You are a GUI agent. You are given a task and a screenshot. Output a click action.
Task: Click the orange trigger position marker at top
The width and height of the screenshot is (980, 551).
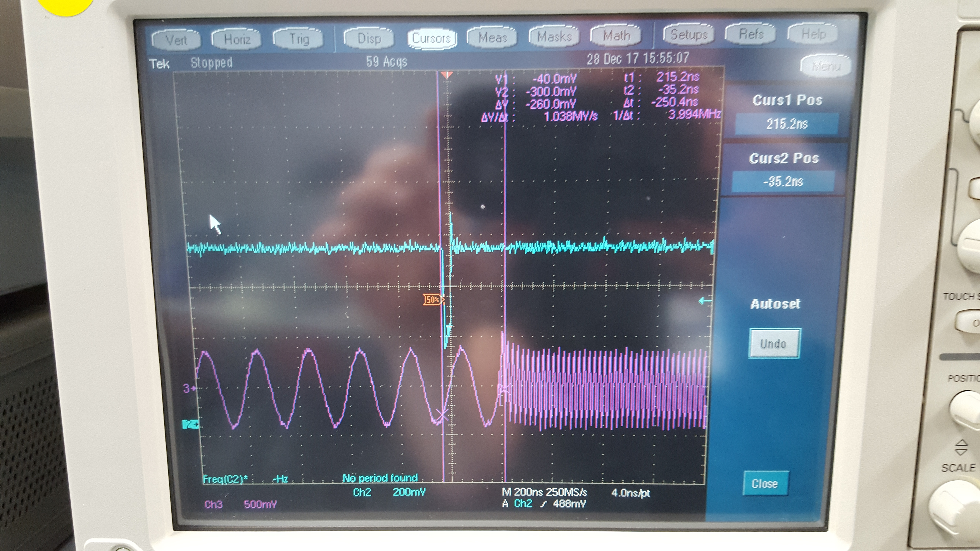click(x=447, y=74)
